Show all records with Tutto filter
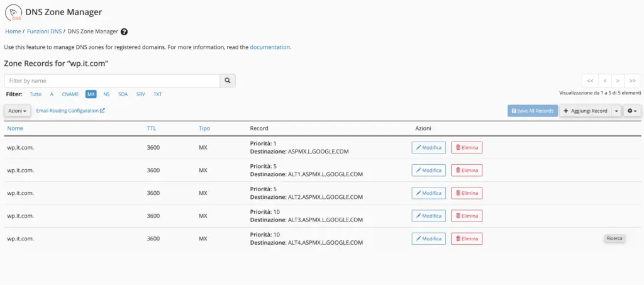This screenshot has width=644, height=285. click(36, 94)
